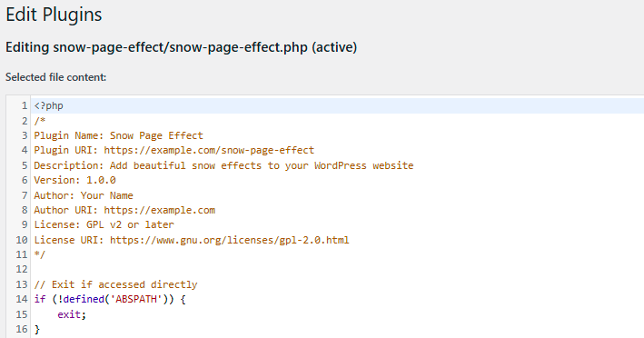644x338 pixels.
Task: Click the 'Author: Your Name' line
Action: point(84,195)
